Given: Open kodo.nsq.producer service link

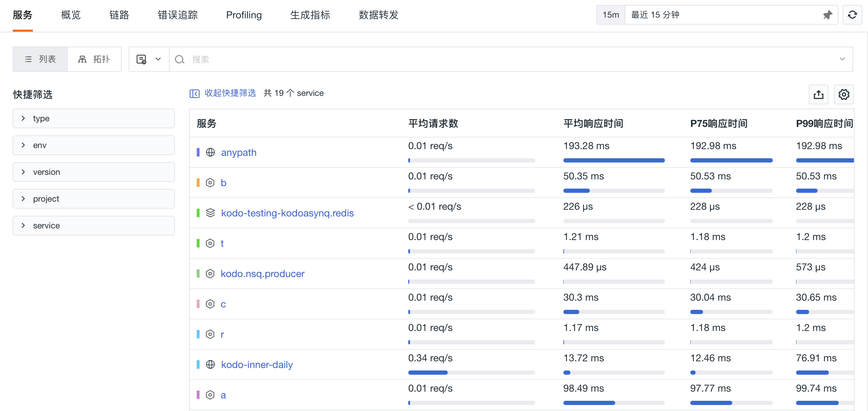Looking at the screenshot, I should point(263,274).
